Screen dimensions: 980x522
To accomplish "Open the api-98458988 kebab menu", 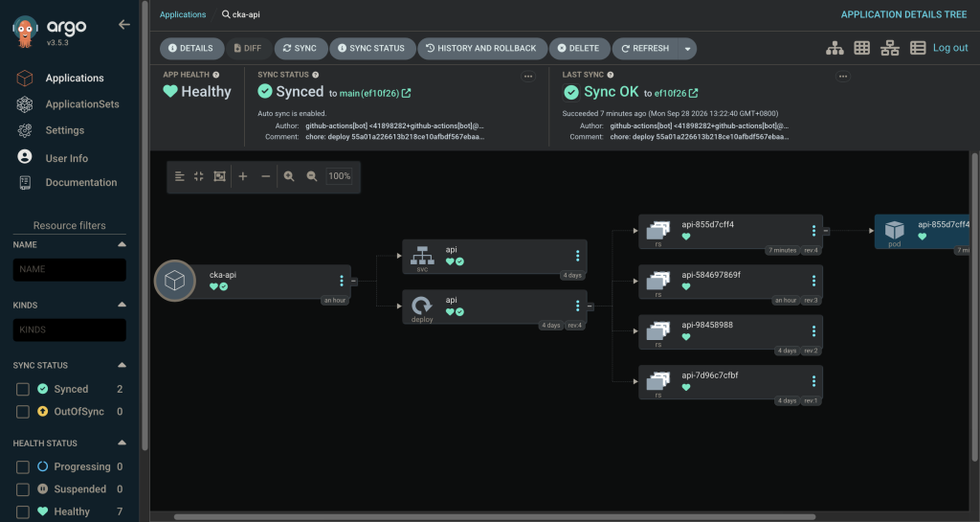I will 813,331.
